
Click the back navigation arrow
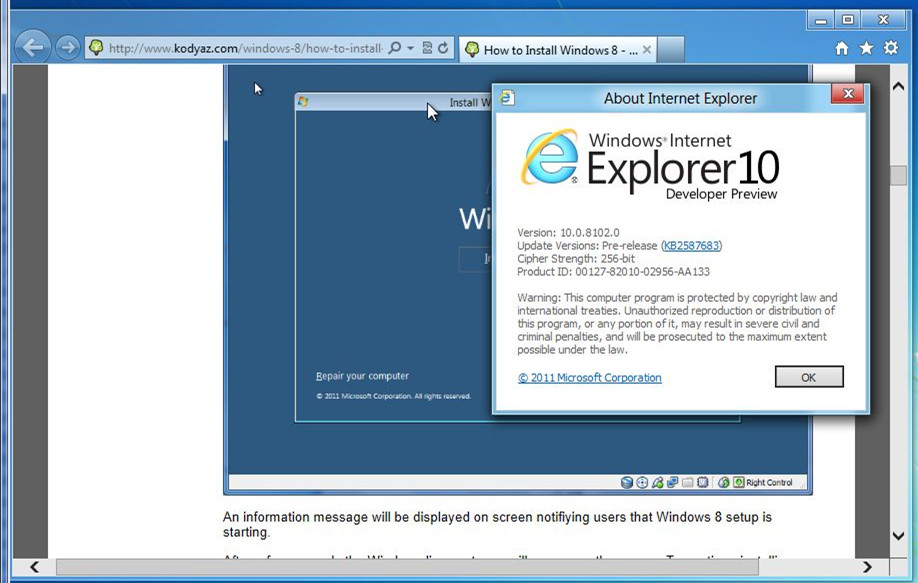31,47
